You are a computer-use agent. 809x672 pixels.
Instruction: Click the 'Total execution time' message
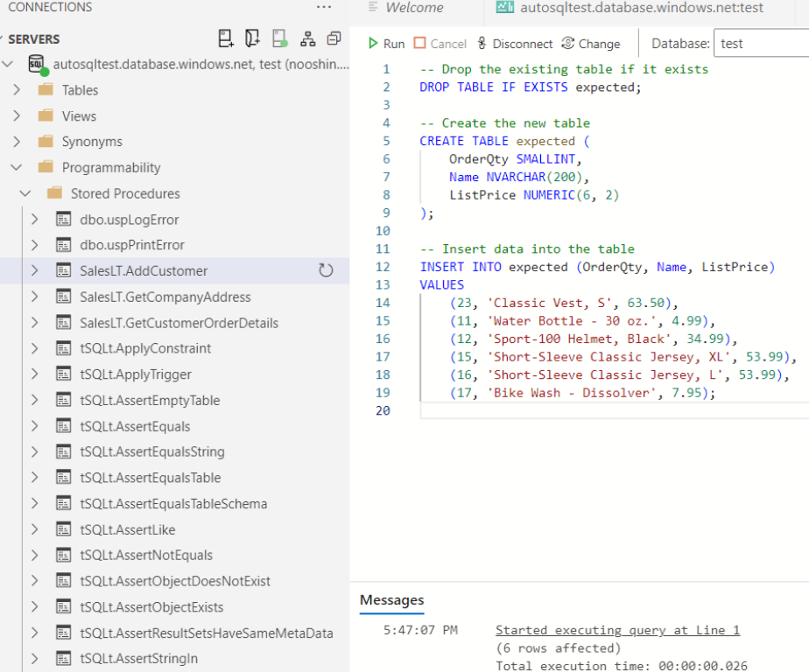tap(622, 666)
